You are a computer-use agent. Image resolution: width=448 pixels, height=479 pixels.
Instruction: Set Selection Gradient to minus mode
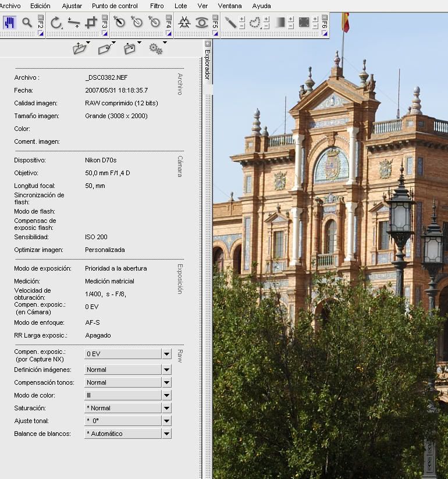coord(291,26)
